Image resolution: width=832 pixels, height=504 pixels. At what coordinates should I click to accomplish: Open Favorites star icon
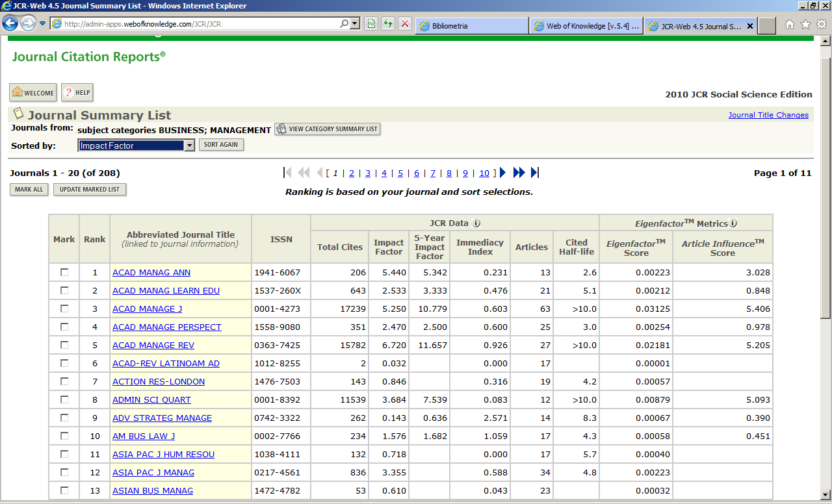805,25
